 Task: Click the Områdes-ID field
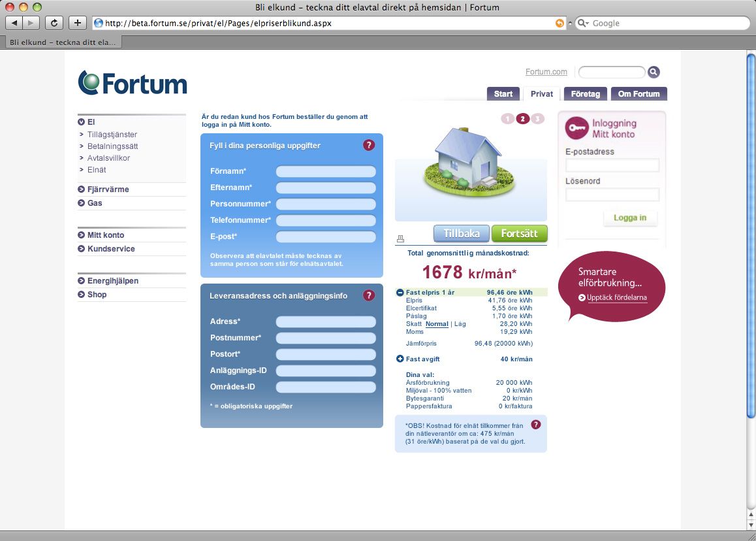pos(326,387)
